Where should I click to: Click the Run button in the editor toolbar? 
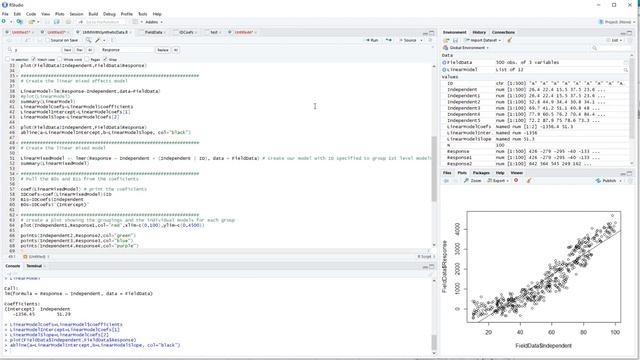coord(372,40)
